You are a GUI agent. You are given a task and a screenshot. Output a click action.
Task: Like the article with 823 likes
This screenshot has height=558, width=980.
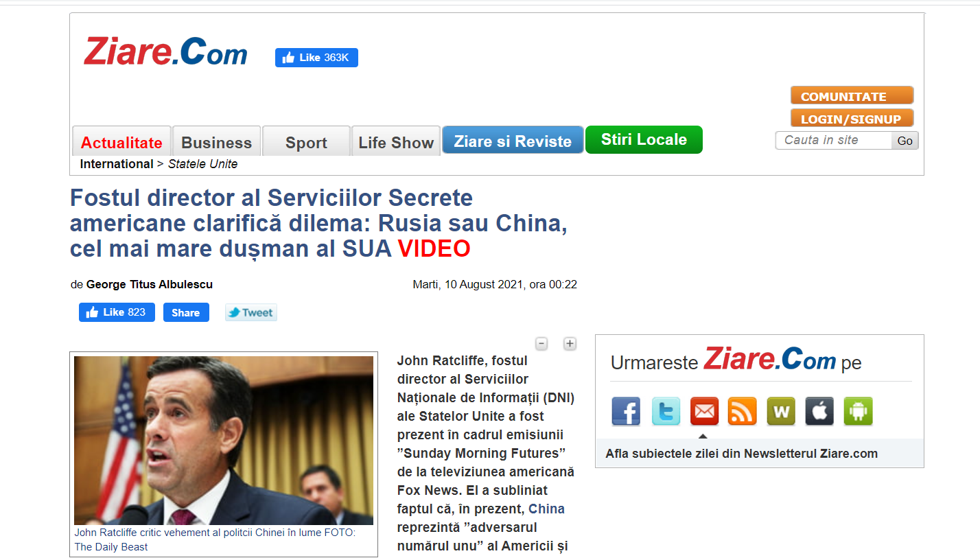(117, 312)
